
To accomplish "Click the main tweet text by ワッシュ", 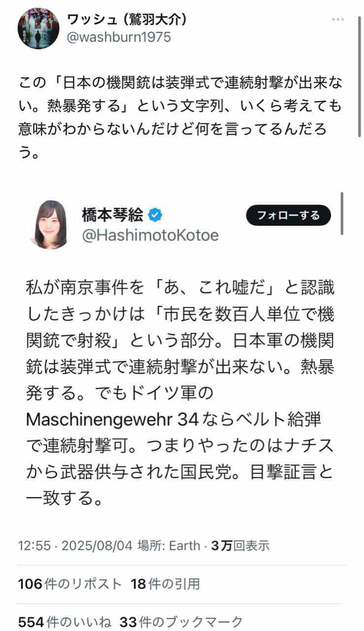I will pos(181,116).
